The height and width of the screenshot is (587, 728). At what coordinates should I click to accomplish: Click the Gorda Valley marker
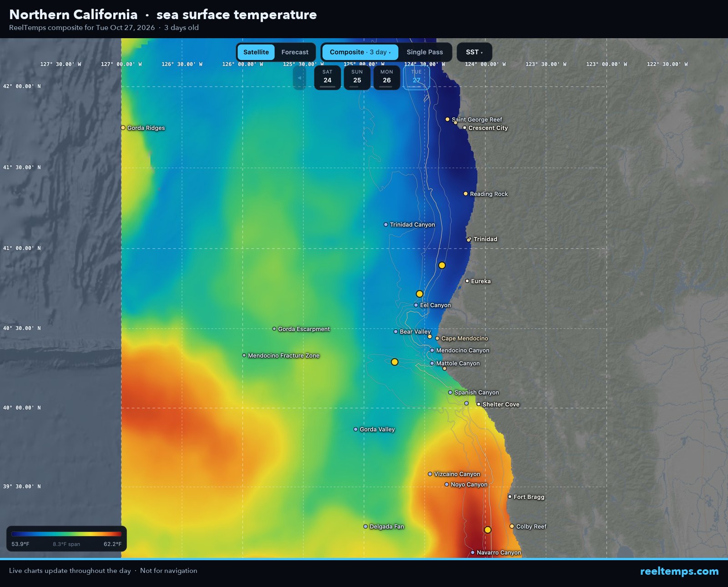[x=356, y=429]
